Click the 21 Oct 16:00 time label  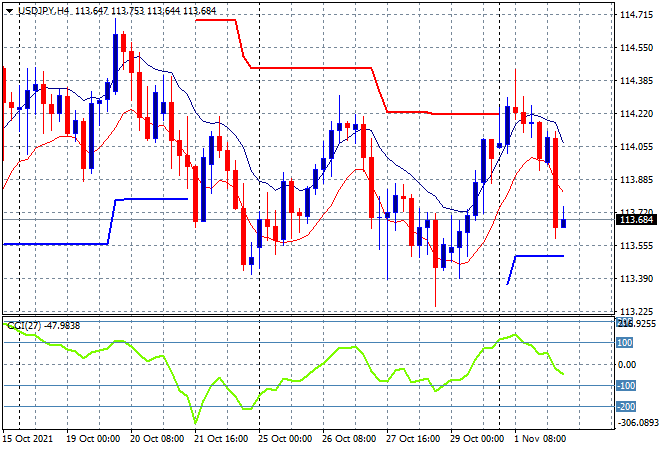[x=221, y=439]
